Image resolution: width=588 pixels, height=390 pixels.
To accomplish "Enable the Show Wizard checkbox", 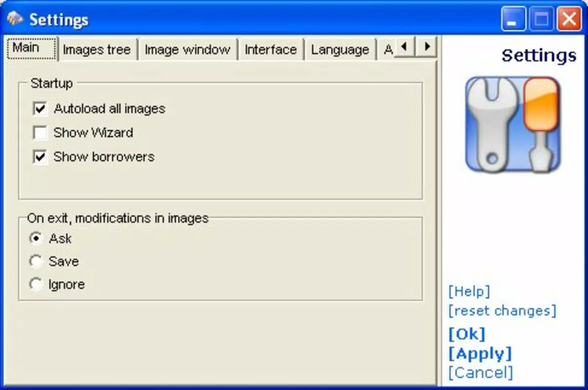I will coord(40,133).
